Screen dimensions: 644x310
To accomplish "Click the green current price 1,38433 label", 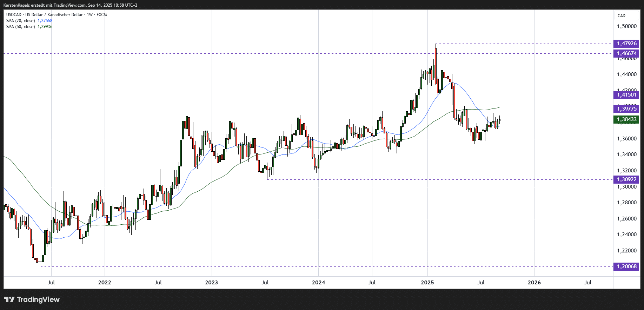I will tap(626, 119).
